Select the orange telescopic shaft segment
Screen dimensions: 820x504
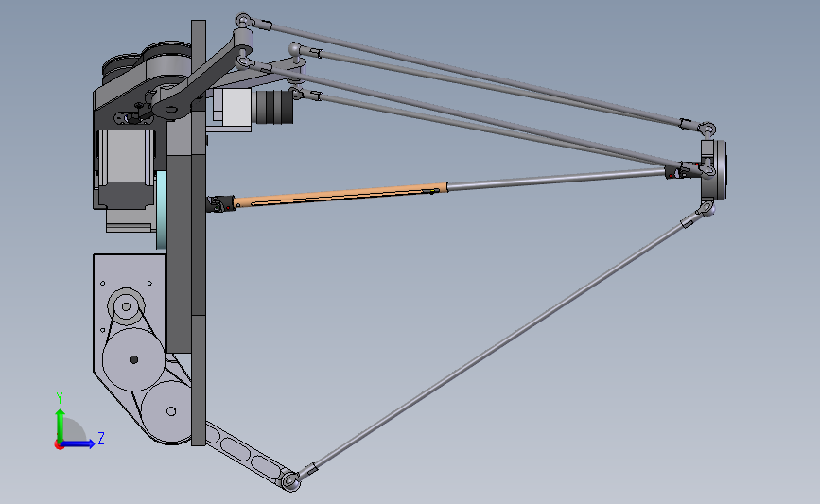tap(340, 195)
